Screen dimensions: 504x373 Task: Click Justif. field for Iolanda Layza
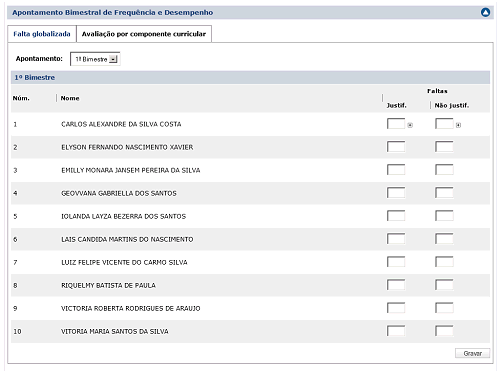click(x=396, y=216)
